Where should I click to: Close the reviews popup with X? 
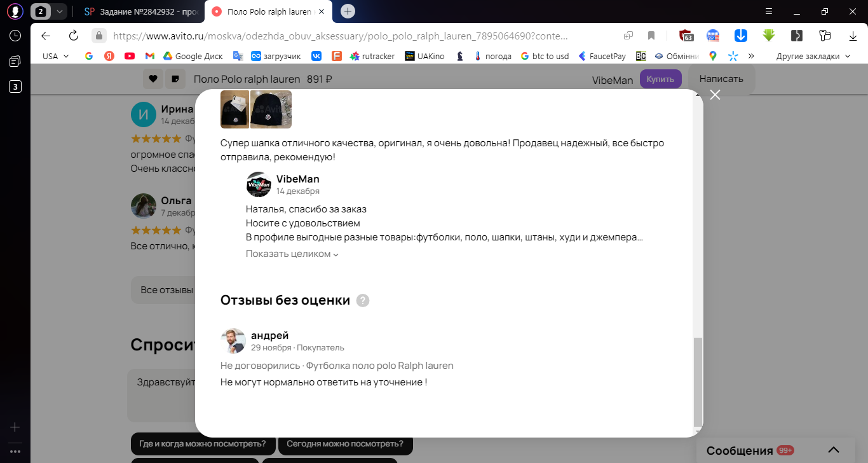click(715, 95)
